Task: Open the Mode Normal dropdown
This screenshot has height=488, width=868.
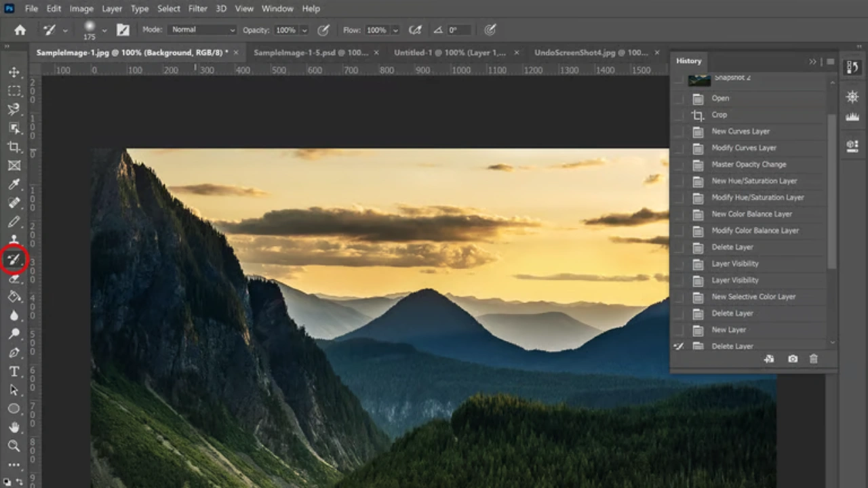Action: tap(203, 30)
